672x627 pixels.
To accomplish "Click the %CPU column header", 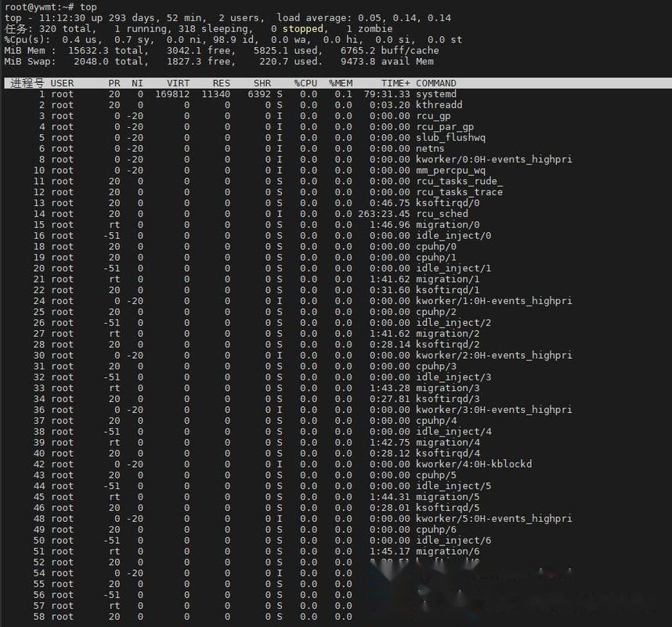I will tap(305, 83).
